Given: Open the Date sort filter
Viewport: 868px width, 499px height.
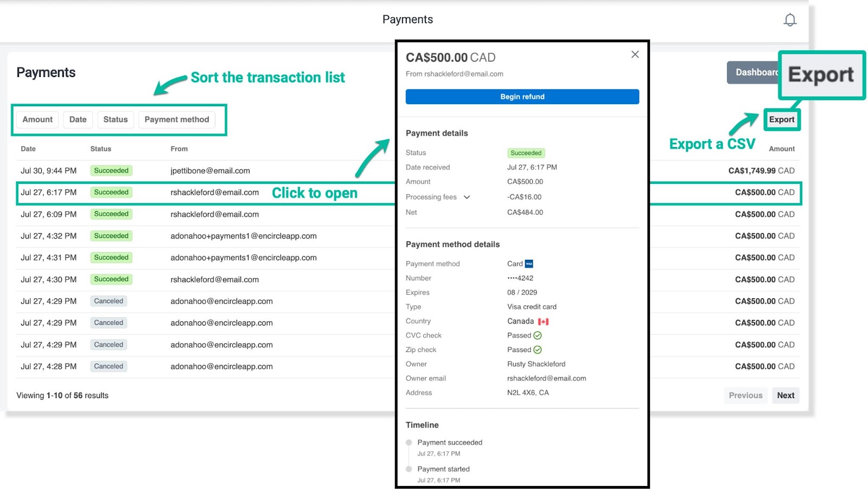Looking at the screenshot, I should click(x=78, y=119).
